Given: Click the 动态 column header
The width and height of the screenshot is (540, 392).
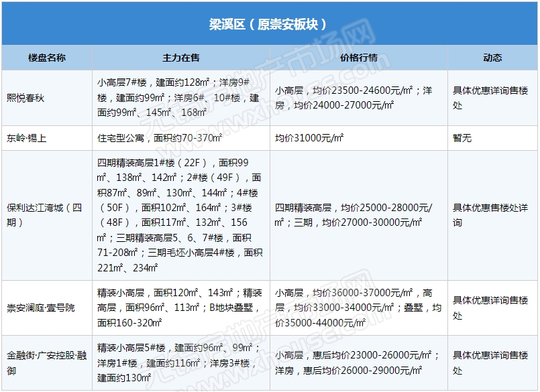Looking at the screenshot, I should (x=492, y=58).
